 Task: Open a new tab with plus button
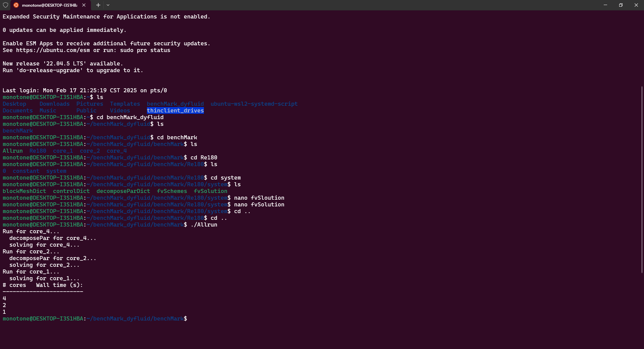[98, 5]
